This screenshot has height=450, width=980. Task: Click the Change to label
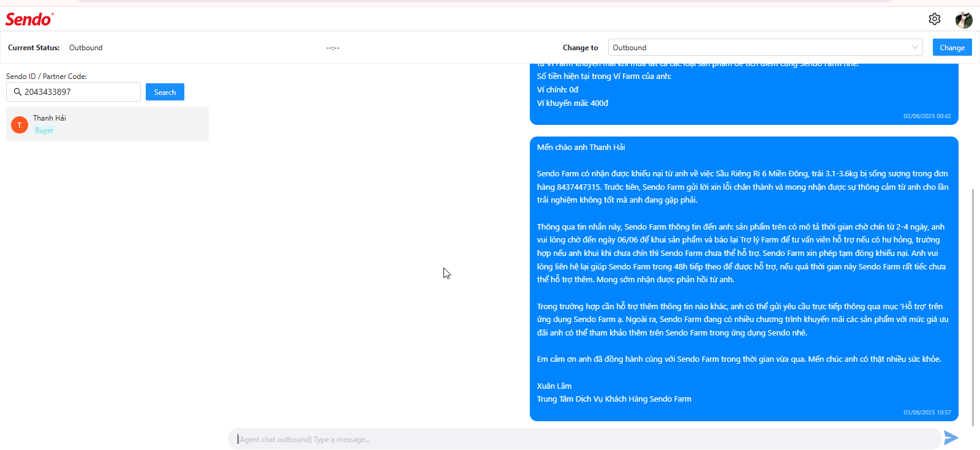tap(580, 48)
